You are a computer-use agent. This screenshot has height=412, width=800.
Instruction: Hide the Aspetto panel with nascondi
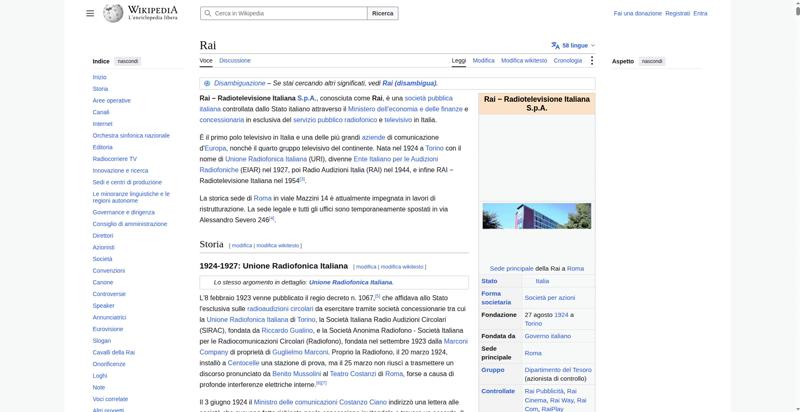(x=652, y=61)
